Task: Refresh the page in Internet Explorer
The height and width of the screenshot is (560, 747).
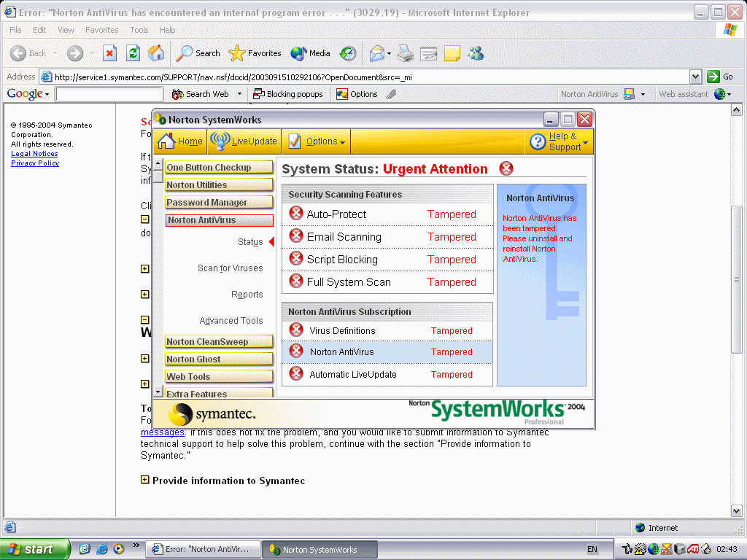Action: point(133,53)
